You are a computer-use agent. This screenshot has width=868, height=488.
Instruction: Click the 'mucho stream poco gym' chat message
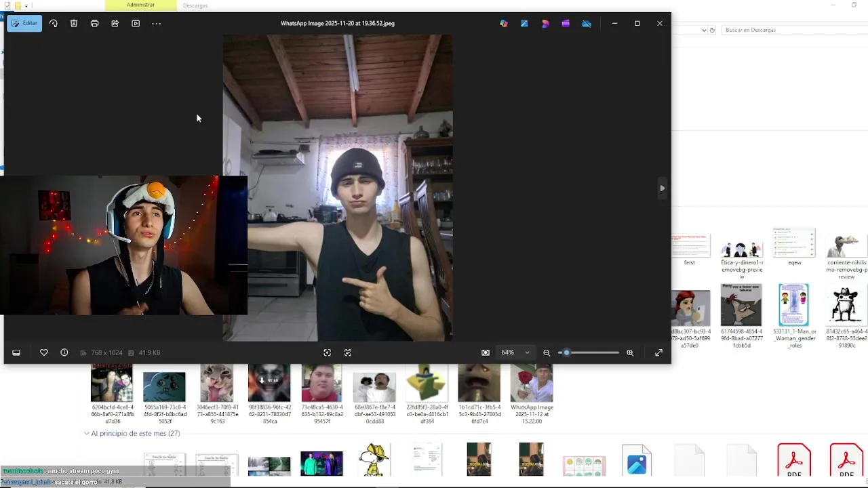(83, 471)
